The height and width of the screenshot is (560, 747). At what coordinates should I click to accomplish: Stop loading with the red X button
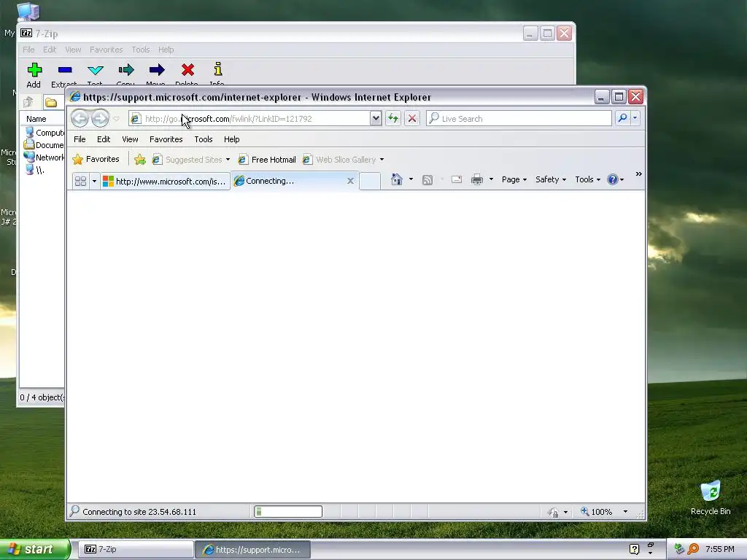tap(412, 119)
